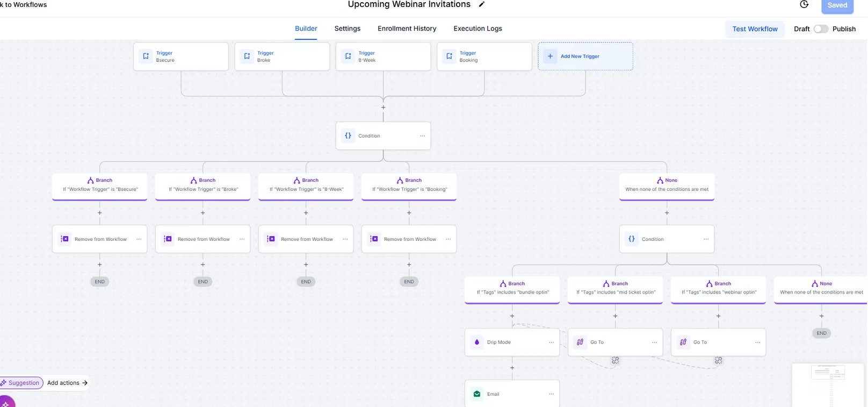Click the Suggestion button
Image resolution: width=868 pixels, height=407 pixels.
pyautogui.click(x=21, y=383)
